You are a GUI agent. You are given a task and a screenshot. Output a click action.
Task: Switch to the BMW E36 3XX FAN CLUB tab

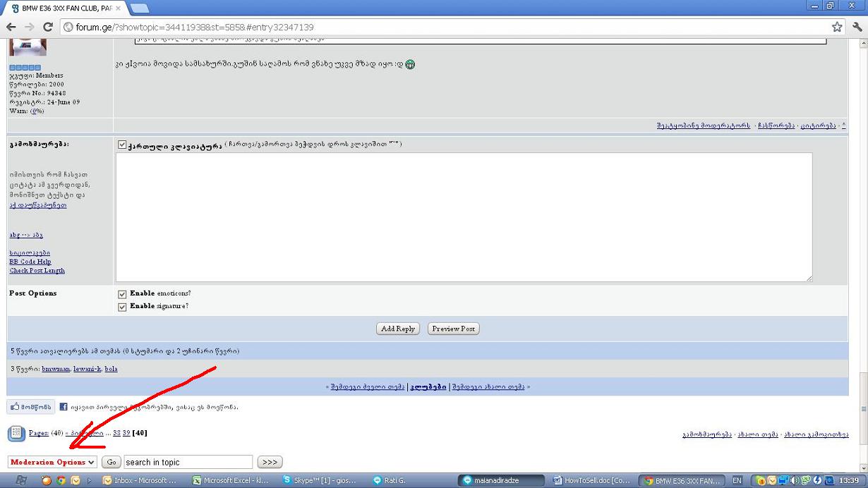click(62, 8)
